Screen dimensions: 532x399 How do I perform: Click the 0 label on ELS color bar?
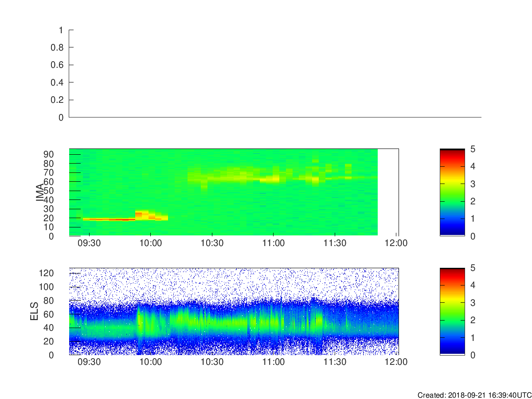point(472,355)
